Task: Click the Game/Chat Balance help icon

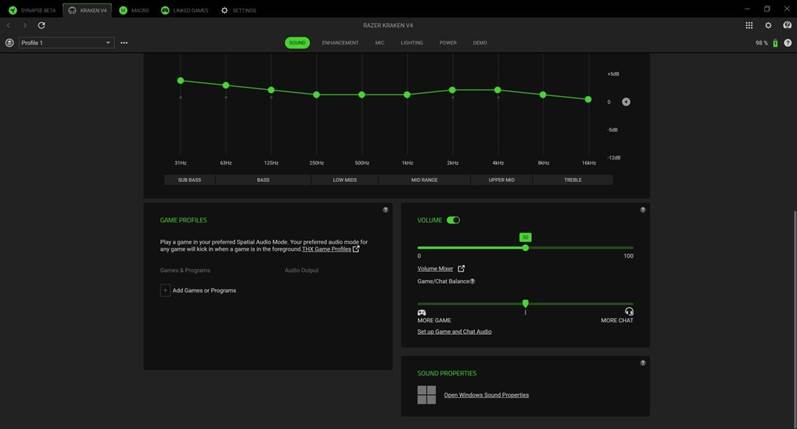Action: point(472,281)
